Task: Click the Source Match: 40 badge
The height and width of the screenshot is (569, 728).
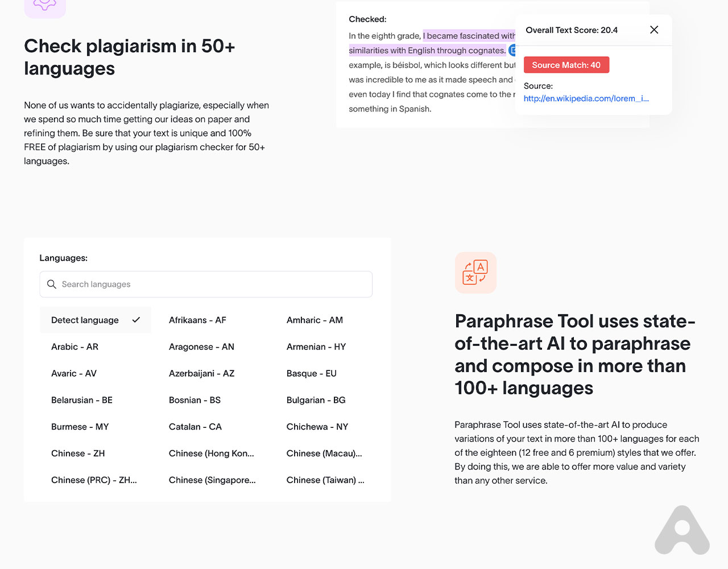Action: tap(566, 65)
